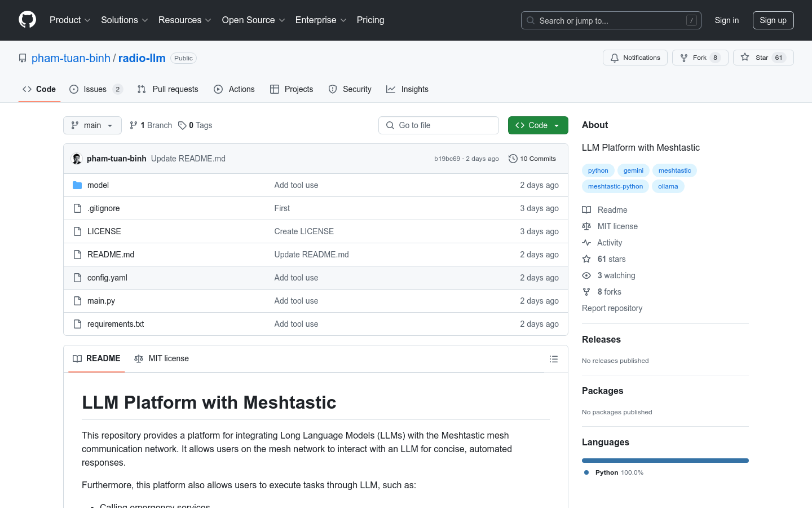Click the main.py file icon
The image size is (812, 508).
point(77,301)
